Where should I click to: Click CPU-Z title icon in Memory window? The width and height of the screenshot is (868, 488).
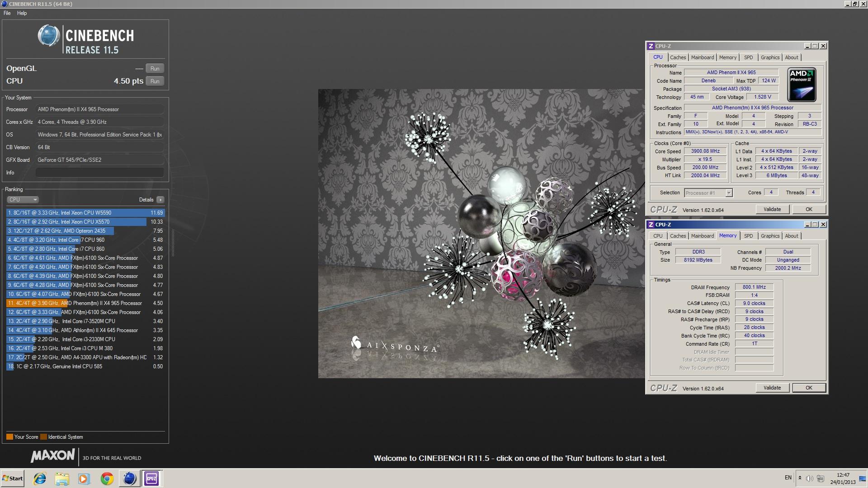651,225
